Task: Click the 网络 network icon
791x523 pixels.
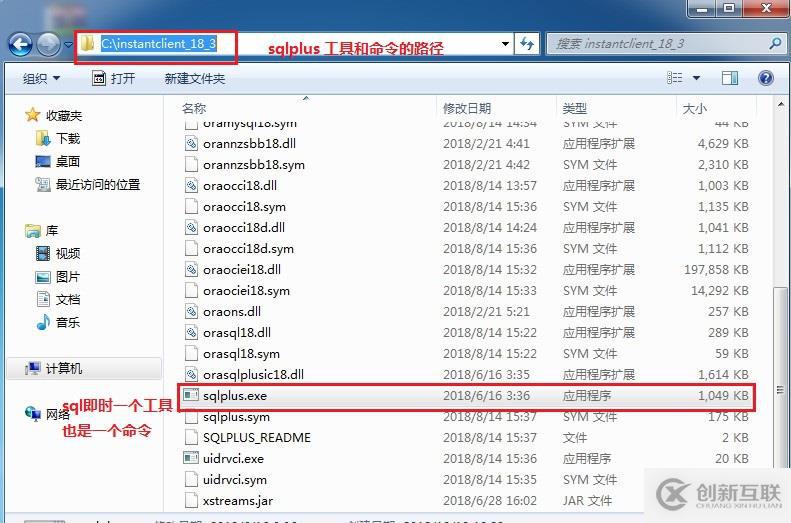Action: point(33,414)
